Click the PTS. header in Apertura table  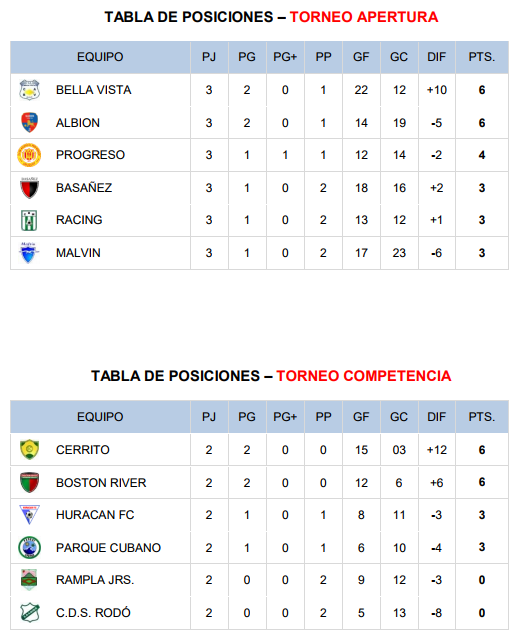point(482,57)
